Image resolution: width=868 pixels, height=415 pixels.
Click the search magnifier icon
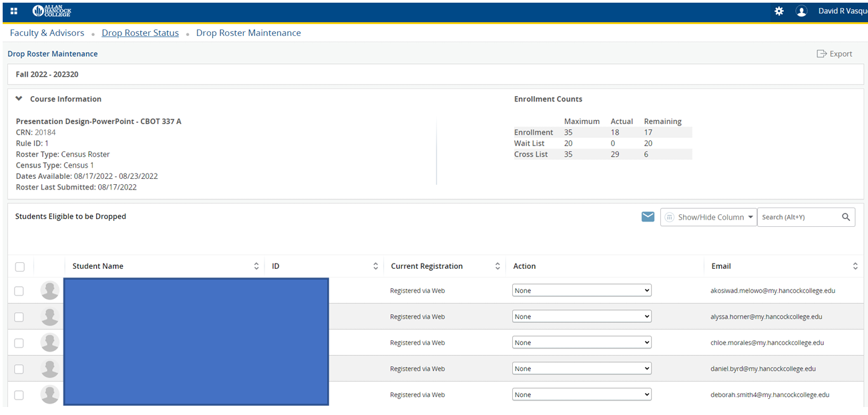click(846, 217)
